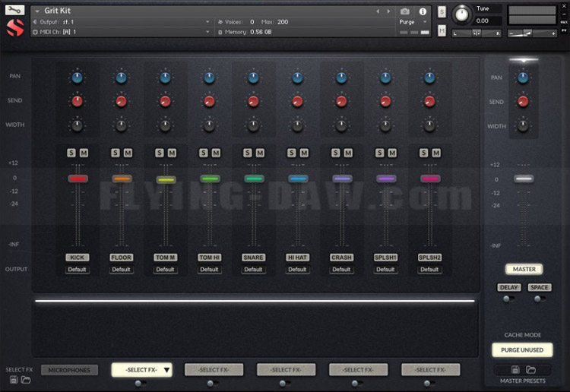The width and height of the screenshot is (570, 392).
Task: Select the KICK channel label
Action: click(77, 258)
